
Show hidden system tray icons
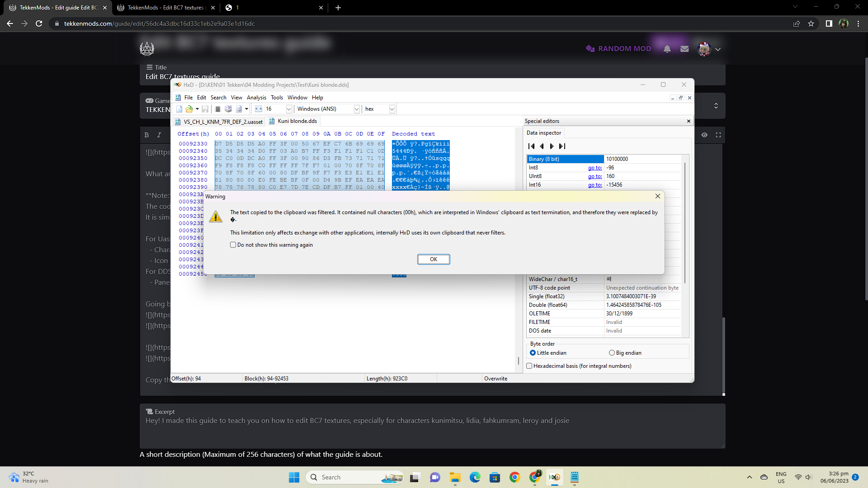[x=750, y=477]
